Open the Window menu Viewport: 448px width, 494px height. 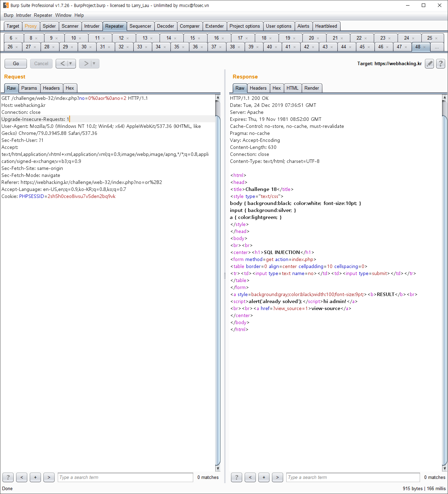(63, 15)
